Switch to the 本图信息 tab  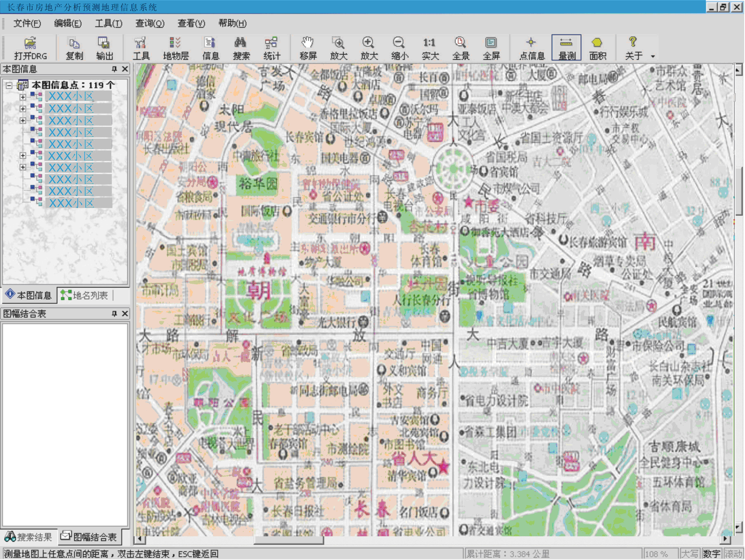(x=29, y=295)
